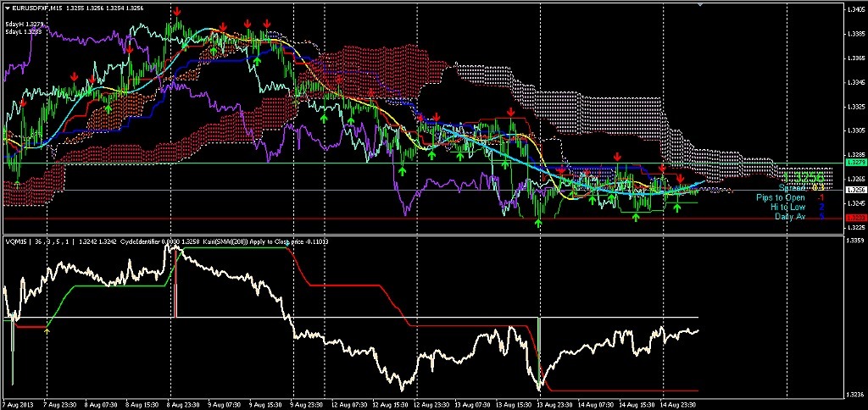Click the Daily Av label
Screen dimensions: 868x410
[x=791, y=216]
